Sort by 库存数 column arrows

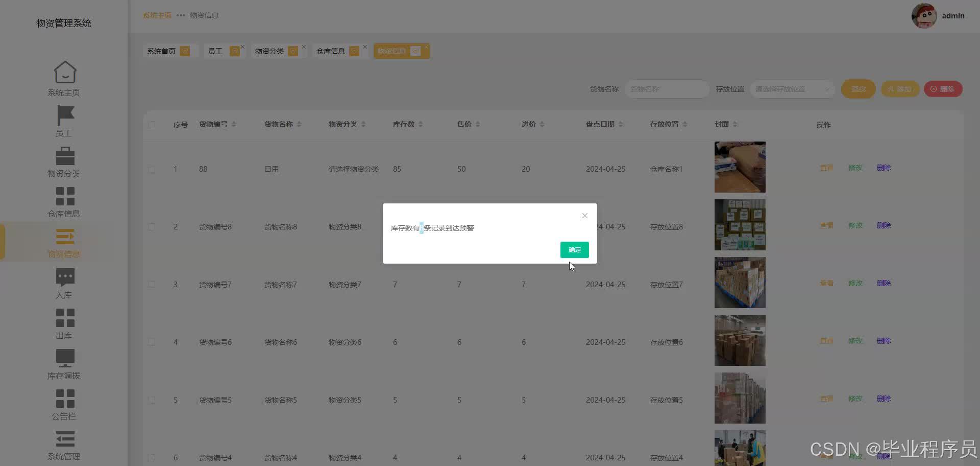(421, 124)
